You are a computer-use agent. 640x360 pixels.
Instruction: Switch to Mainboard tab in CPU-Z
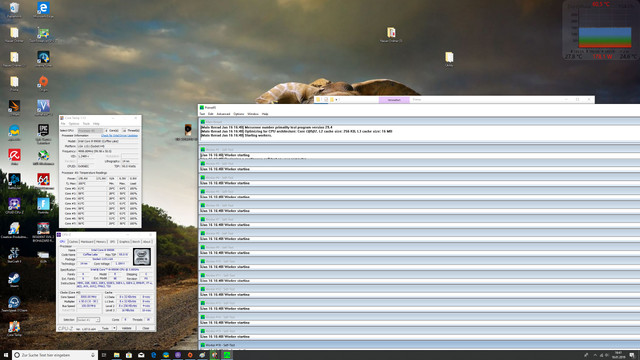pyautogui.click(x=87, y=242)
